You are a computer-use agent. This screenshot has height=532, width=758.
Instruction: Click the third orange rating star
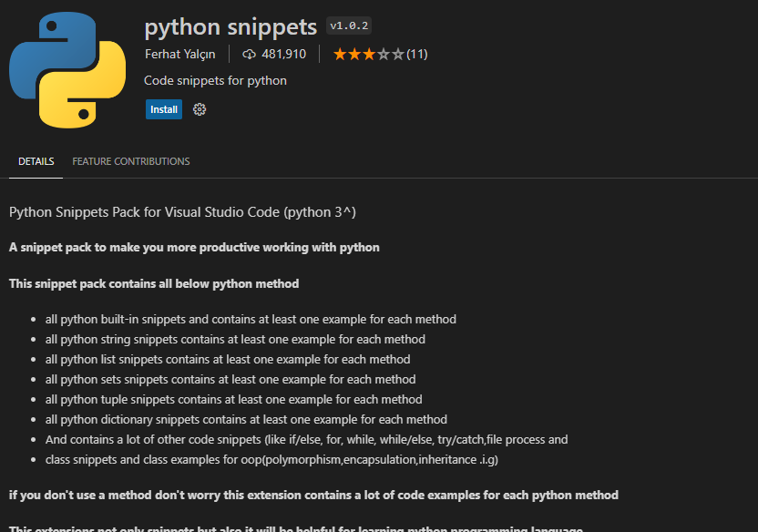click(x=369, y=54)
